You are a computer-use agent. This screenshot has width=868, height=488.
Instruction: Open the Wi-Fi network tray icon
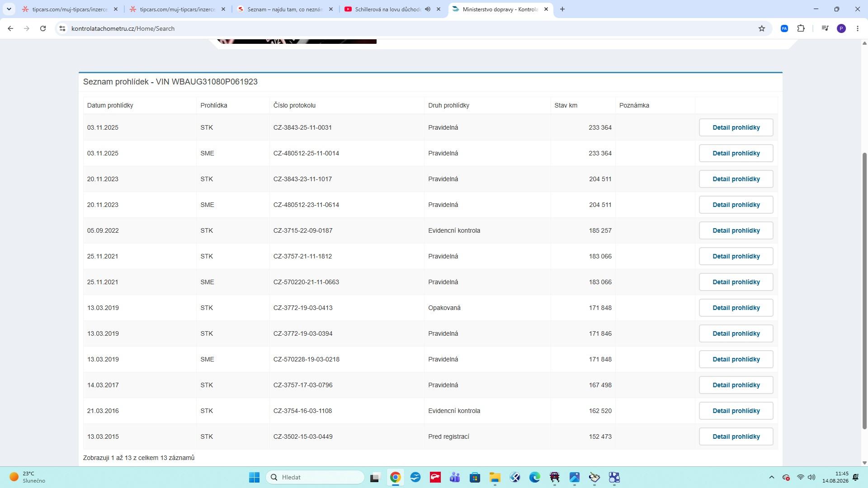pos(800,477)
